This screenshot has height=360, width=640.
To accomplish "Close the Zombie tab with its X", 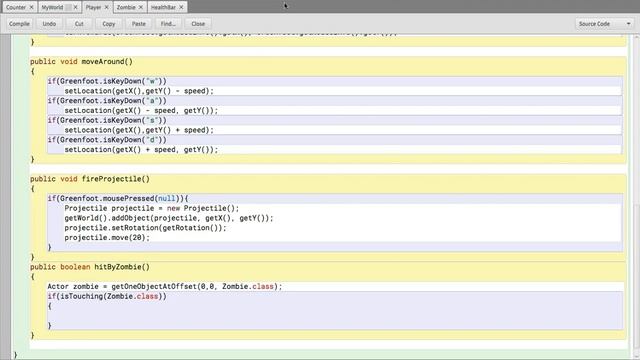I will click(x=141, y=7).
